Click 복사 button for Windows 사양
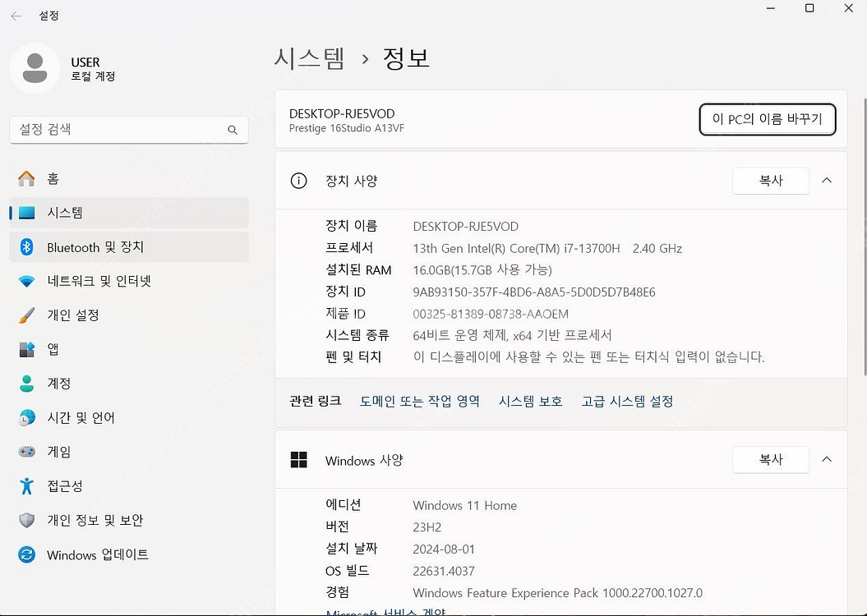 click(771, 460)
